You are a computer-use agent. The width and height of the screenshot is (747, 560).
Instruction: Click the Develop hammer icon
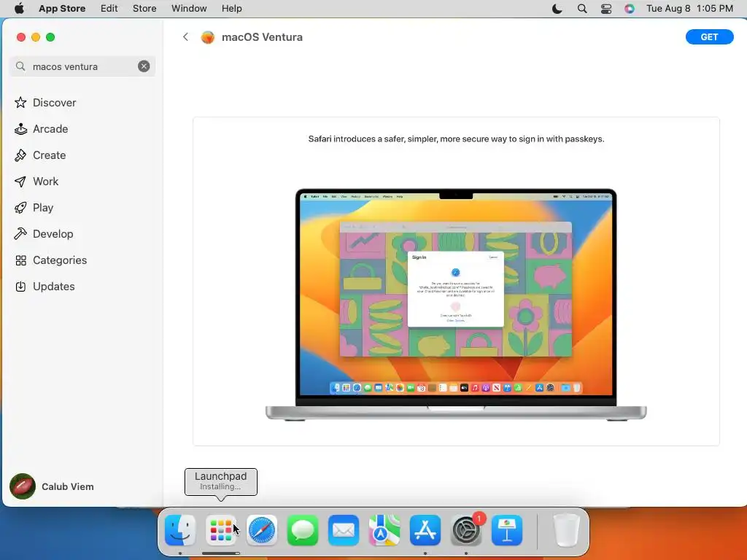20,234
